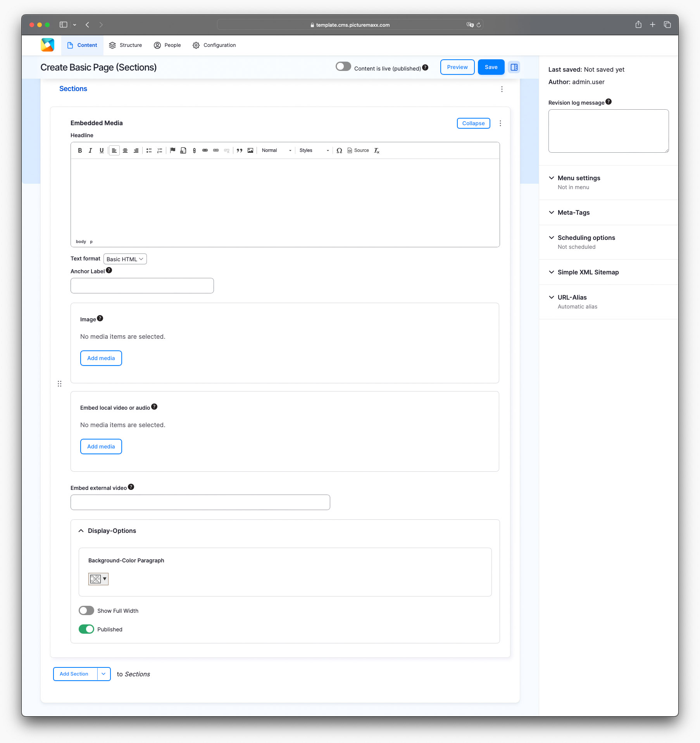Center align text in editor toolbar
Viewport: 700px width, 743px height.
125,150
